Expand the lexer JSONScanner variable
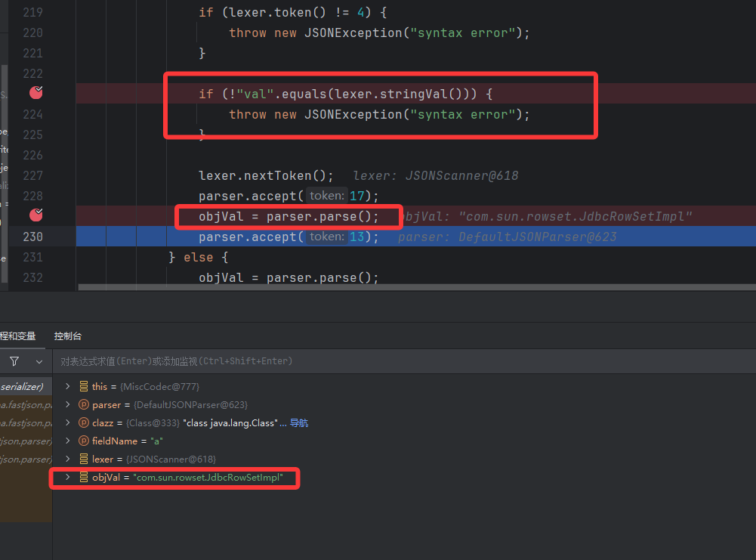This screenshot has height=560, width=756. point(68,459)
